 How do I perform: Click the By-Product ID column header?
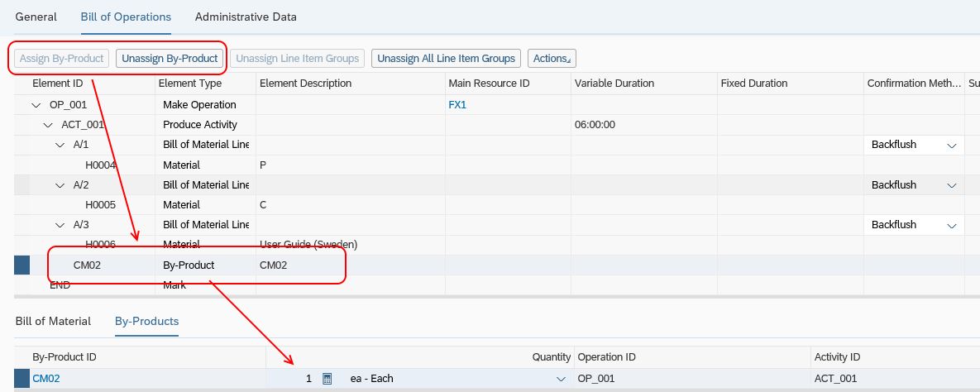[147, 357]
